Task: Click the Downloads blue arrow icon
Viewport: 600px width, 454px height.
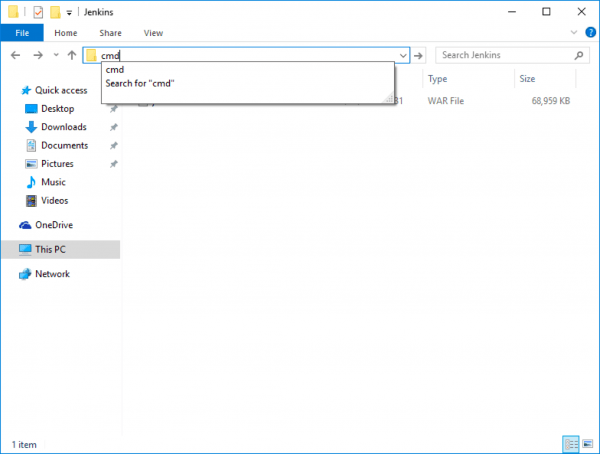Action: 31,127
